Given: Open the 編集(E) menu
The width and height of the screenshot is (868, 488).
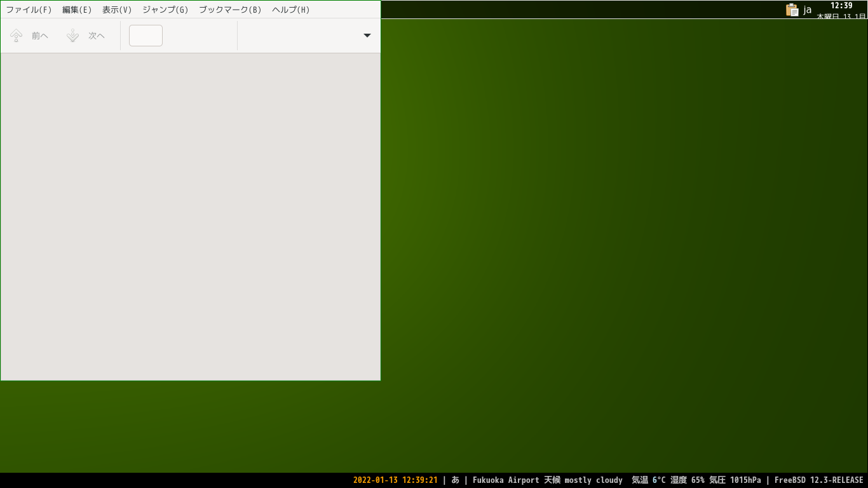Looking at the screenshot, I should point(77,10).
